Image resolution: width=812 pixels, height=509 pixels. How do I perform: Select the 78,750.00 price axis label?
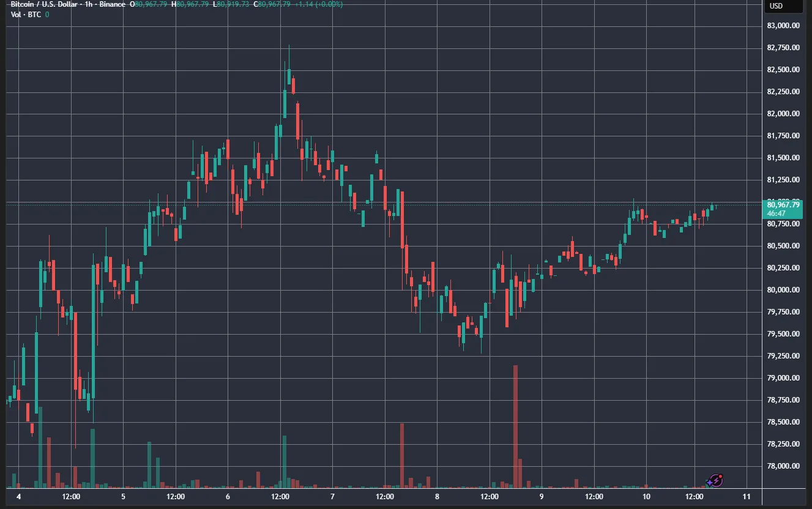coord(783,400)
